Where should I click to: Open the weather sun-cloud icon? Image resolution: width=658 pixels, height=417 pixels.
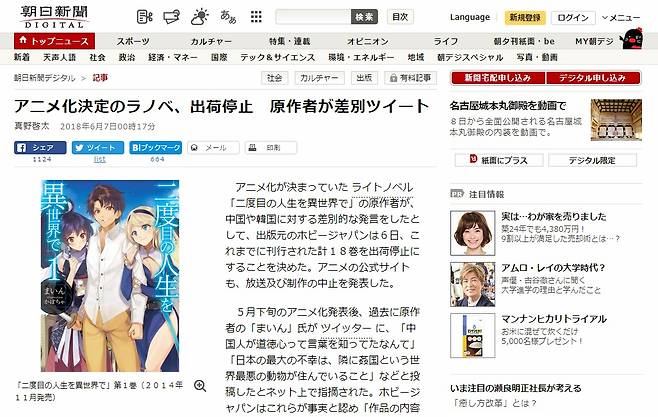[200, 17]
